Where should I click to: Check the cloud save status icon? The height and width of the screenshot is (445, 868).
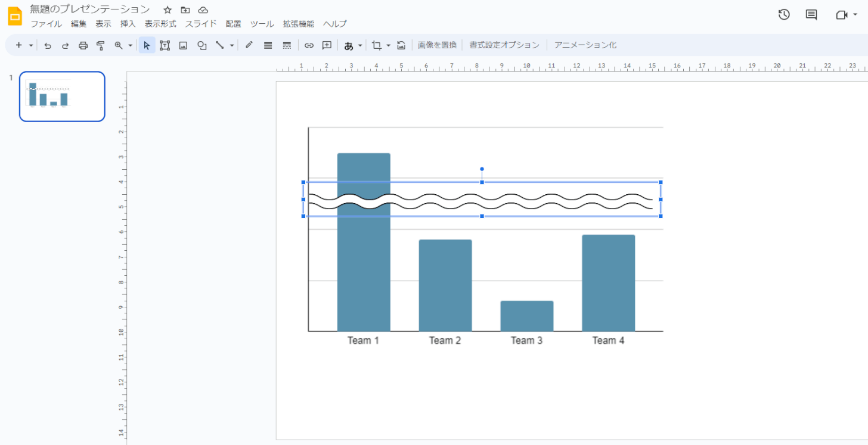point(203,10)
